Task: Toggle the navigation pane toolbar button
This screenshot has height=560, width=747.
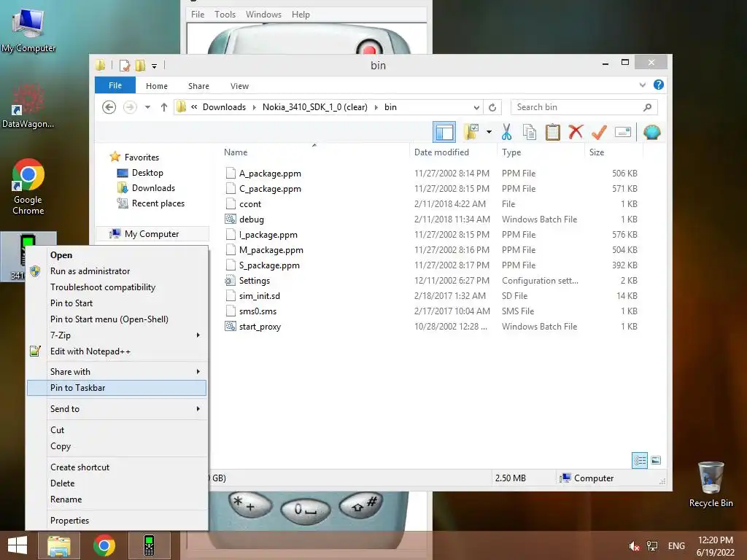Action: click(x=444, y=132)
